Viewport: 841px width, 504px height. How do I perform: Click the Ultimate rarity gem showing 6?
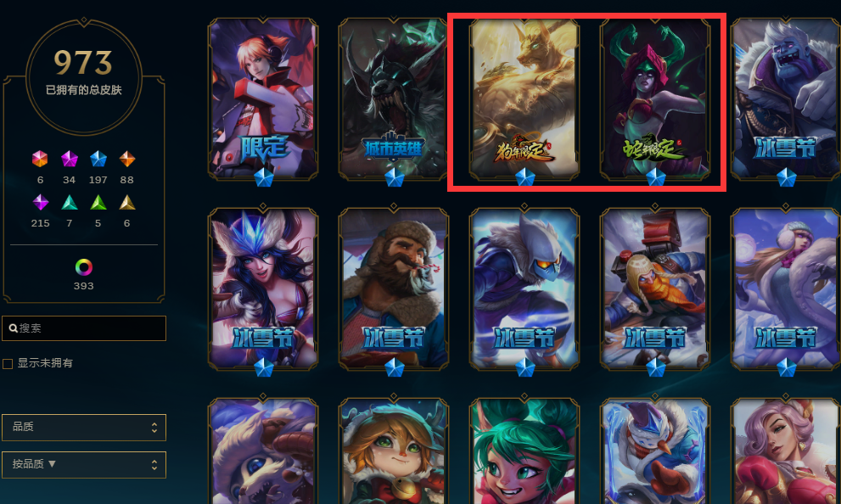pos(40,159)
